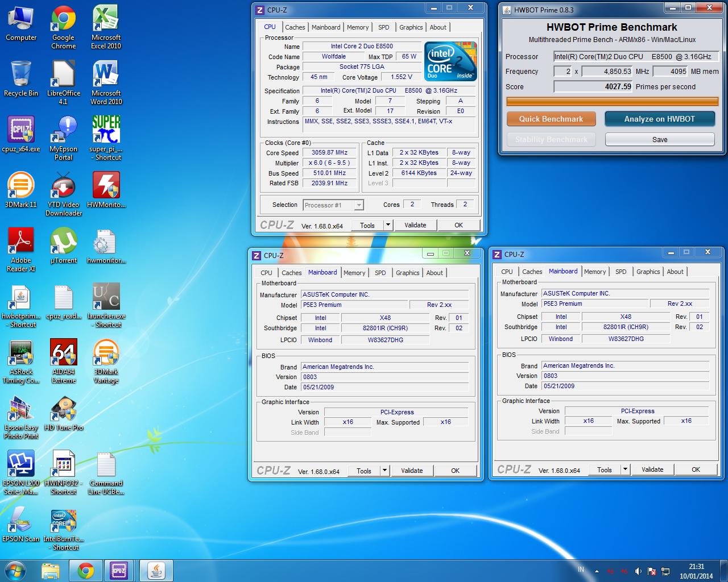Screen dimensions: 728x582
Task: Expand Tools dropdown arrow in bottom-left CPU-Z
Action: pyautogui.click(x=384, y=471)
